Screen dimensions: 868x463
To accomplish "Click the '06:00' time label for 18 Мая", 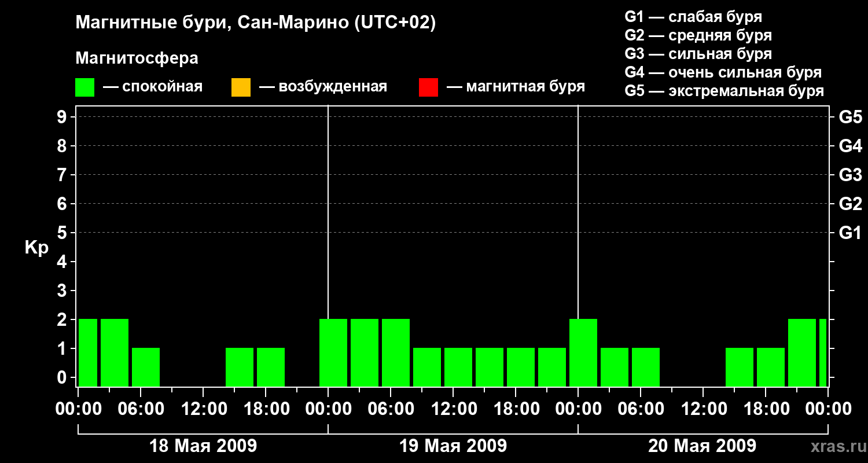I will click(141, 409).
